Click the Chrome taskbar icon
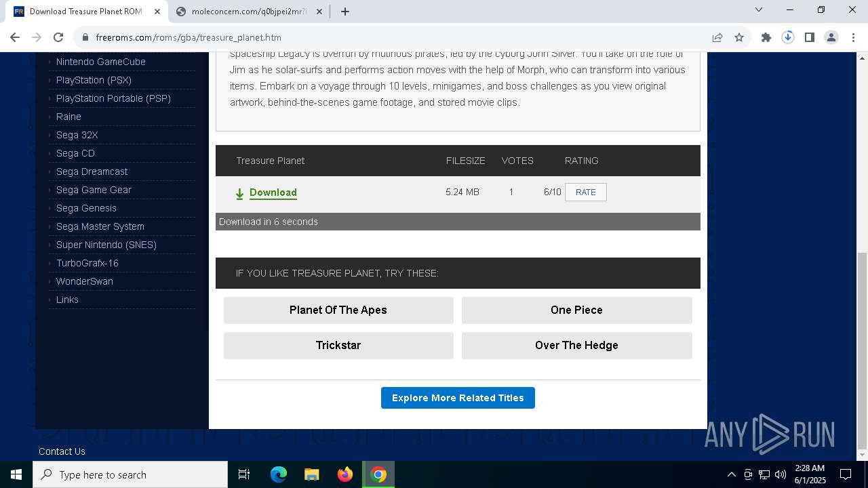This screenshot has height=488, width=868. point(378,474)
